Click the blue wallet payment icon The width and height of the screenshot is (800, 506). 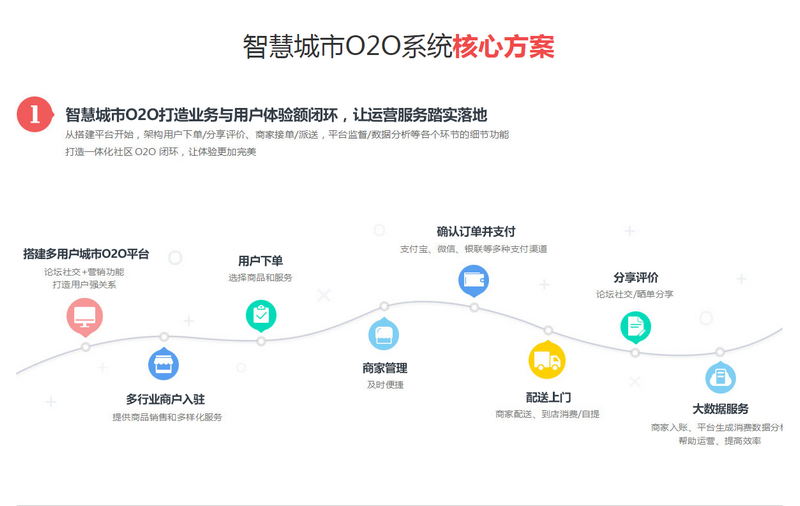tap(473, 281)
